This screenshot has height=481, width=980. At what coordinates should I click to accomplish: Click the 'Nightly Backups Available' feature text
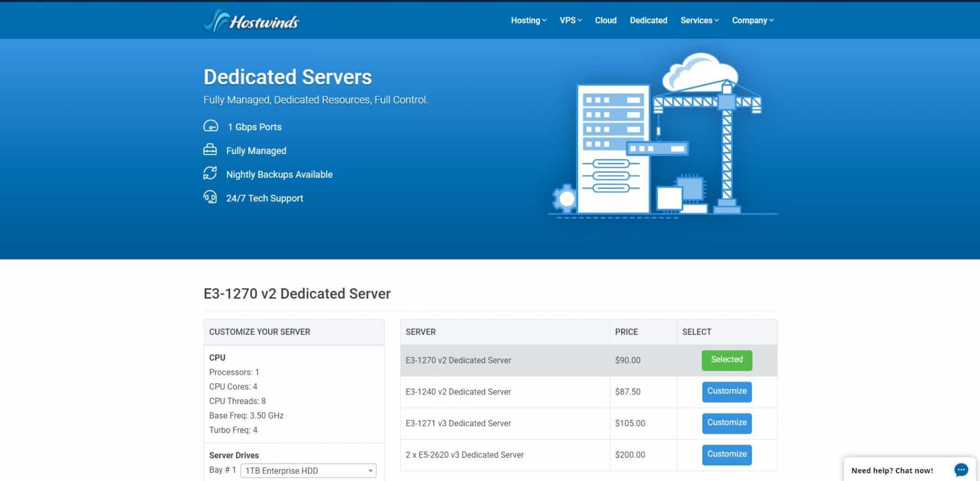(279, 174)
